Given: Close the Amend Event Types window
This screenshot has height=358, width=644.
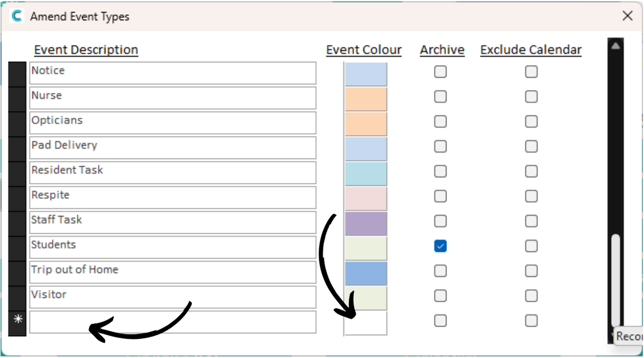Looking at the screenshot, I should tap(628, 16).
